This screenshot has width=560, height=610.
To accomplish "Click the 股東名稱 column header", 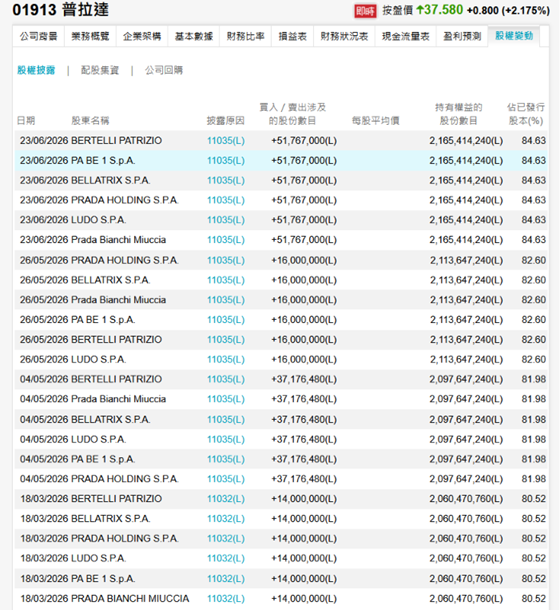I will click(90, 121).
